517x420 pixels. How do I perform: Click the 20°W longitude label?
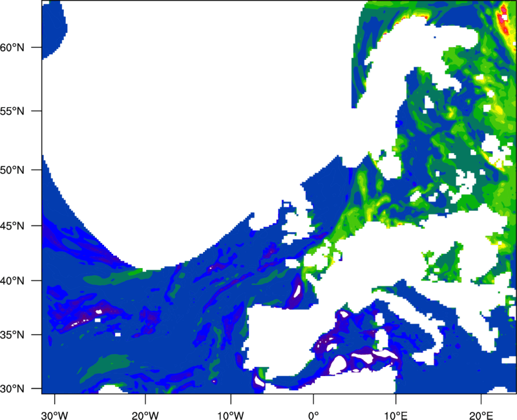click(145, 415)
